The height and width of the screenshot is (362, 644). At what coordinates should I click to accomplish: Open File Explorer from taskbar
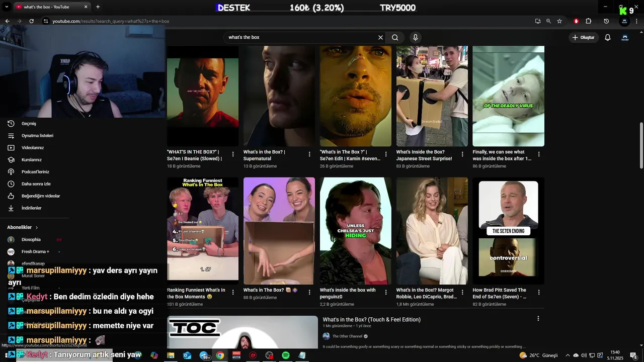(171, 355)
